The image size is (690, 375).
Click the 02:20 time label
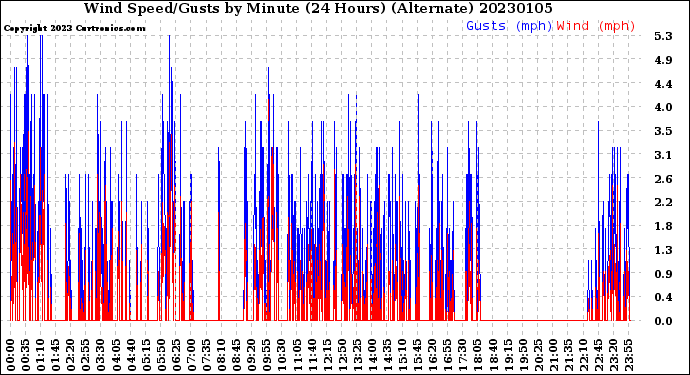click(x=71, y=355)
